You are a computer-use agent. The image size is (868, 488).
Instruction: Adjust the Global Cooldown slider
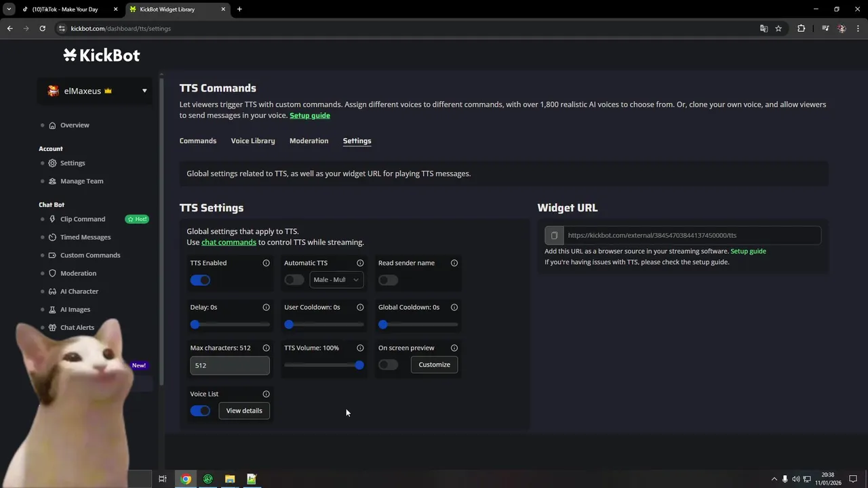(x=418, y=325)
